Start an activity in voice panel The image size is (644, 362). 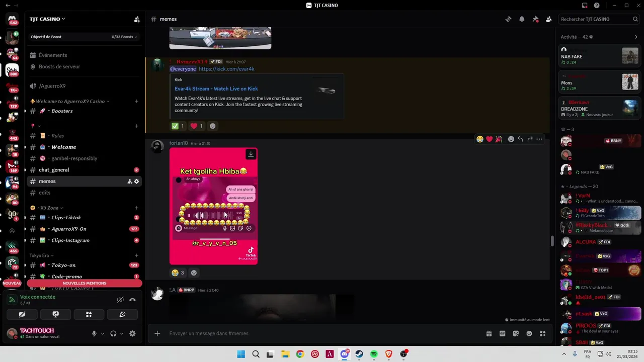pos(89,314)
